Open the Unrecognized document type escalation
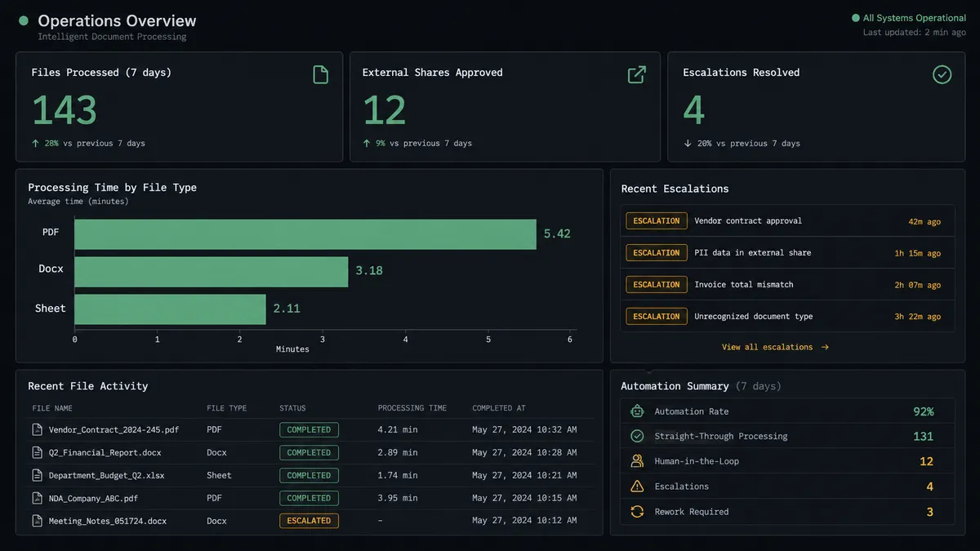980x551 pixels. 787,316
